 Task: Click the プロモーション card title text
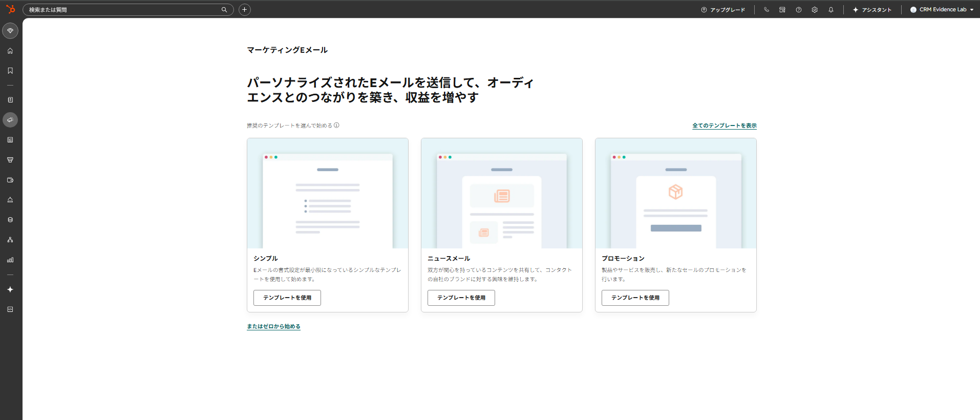[x=623, y=258]
